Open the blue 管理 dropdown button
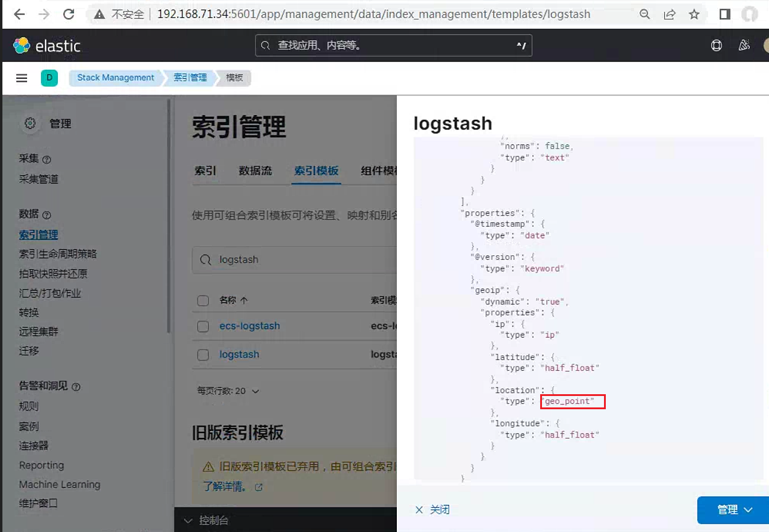Image resolution: width=769 pixels, height=532 pixels. (733, 510)
